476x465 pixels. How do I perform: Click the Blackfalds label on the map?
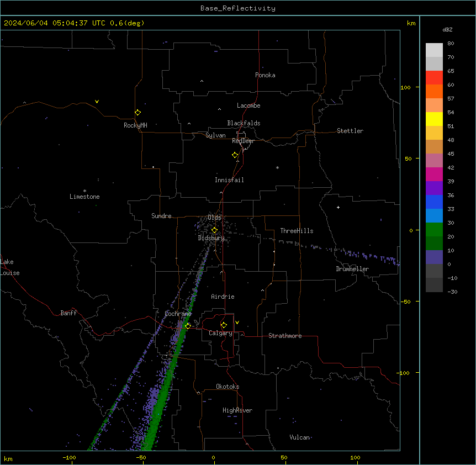(244, 123)
